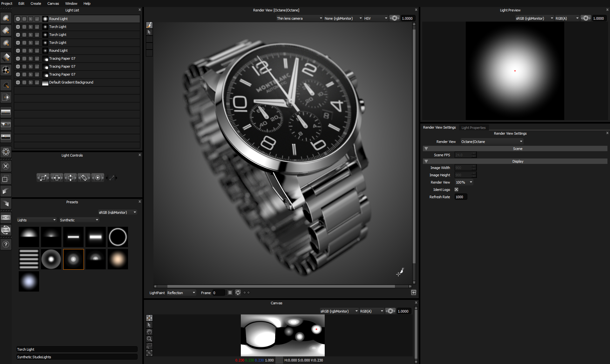Switch to the Light Properties tab
Screen dimensions: 610x364
[473, 128]
